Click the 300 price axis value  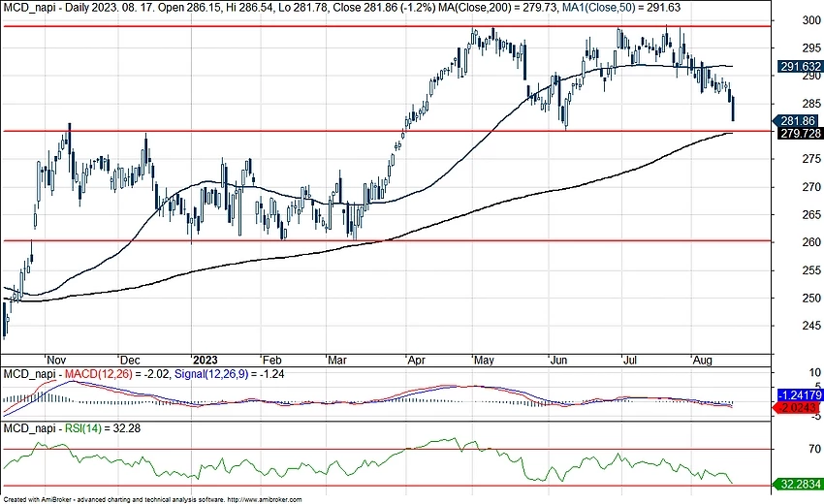pyautogui.click(x=811, y=20)
